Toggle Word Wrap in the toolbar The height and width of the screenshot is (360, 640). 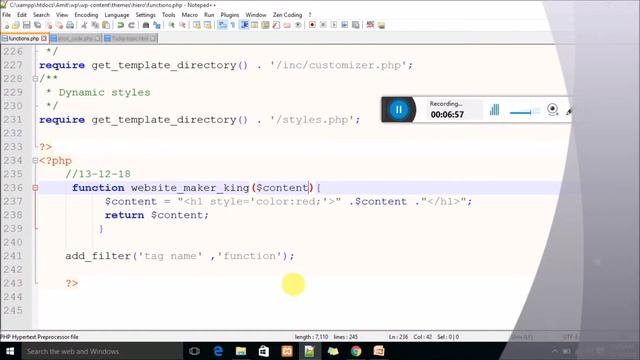(x=222, y=25)
